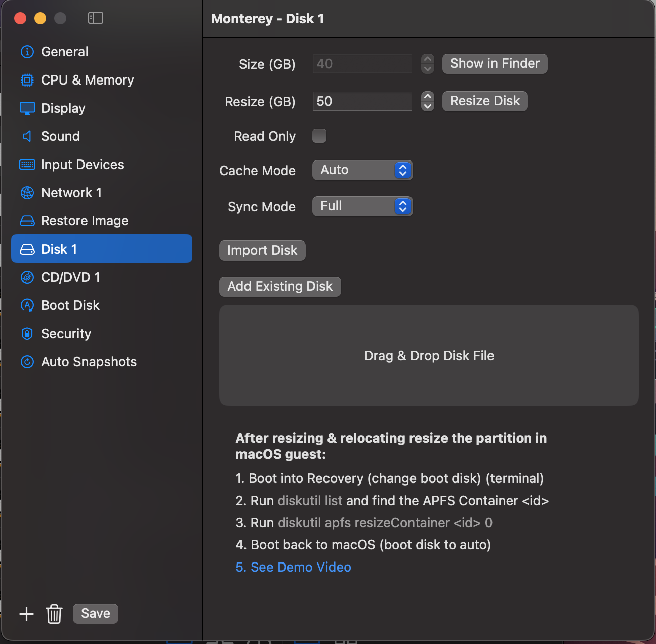Open General settings section
Screen dimensions: 656x644
(x=102, y=52)
